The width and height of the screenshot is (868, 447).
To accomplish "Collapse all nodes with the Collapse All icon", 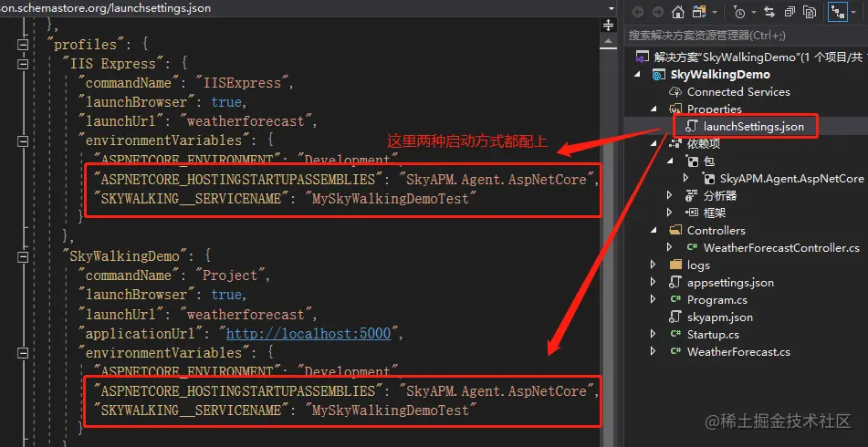I will 790,12.
